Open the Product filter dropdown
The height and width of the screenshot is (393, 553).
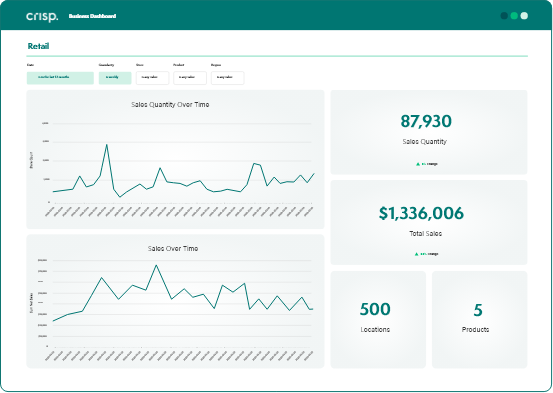click(190, 78)
